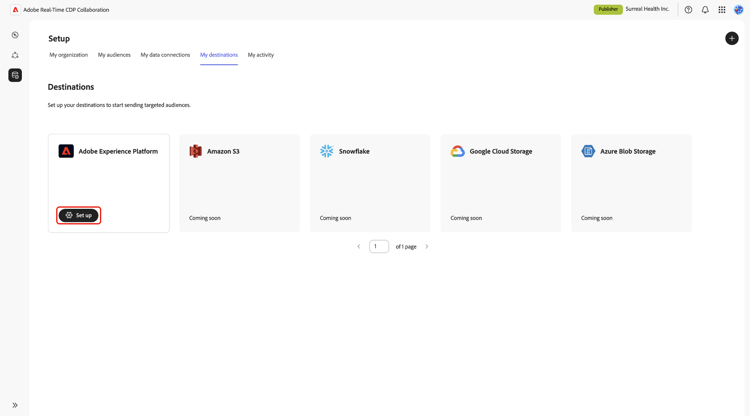
Task: Click the Snowflake logo icon
Action: tap(327, 151)
